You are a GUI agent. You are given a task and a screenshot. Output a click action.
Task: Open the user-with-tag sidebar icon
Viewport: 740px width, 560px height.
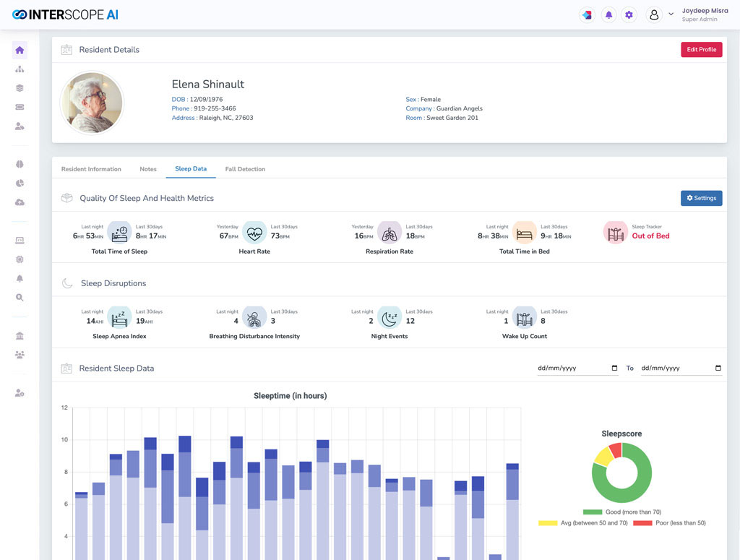(20, 126)
